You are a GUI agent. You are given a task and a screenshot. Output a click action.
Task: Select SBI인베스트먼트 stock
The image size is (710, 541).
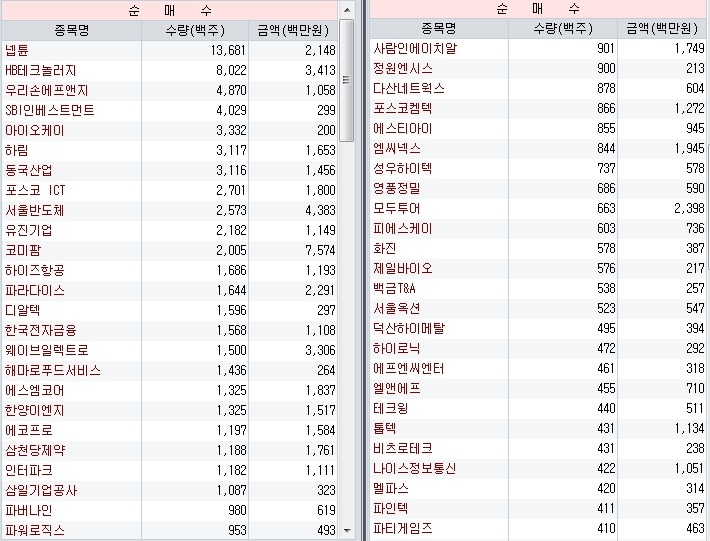coord(49,110)
